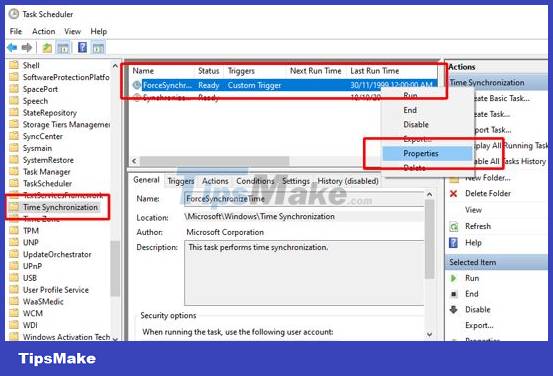Click the UPnP folder icon
Viewport: 553px width, 376px height.
pos(14,266)
